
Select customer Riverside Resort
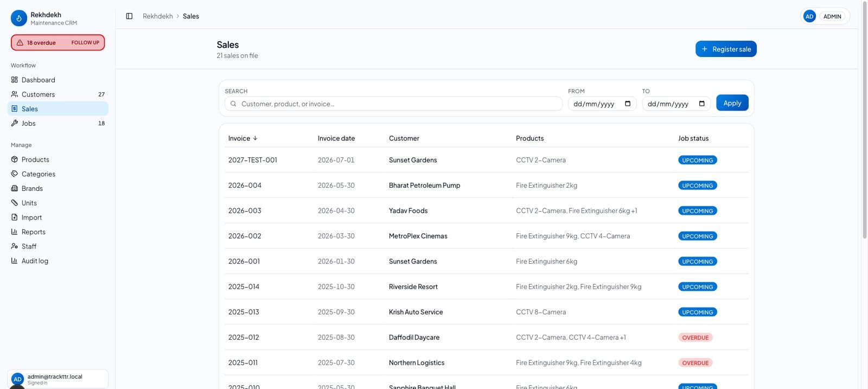pyautogui.click(x=413, y=286)
